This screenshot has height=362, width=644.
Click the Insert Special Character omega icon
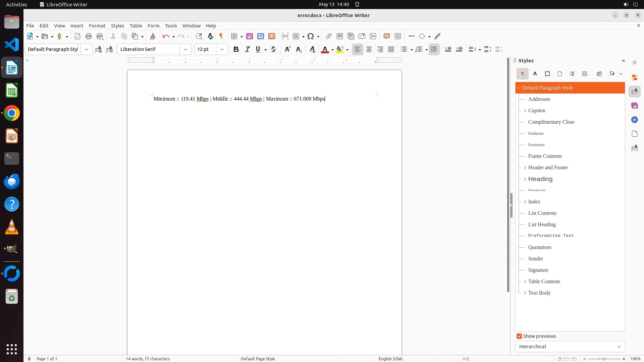point(311,36)
